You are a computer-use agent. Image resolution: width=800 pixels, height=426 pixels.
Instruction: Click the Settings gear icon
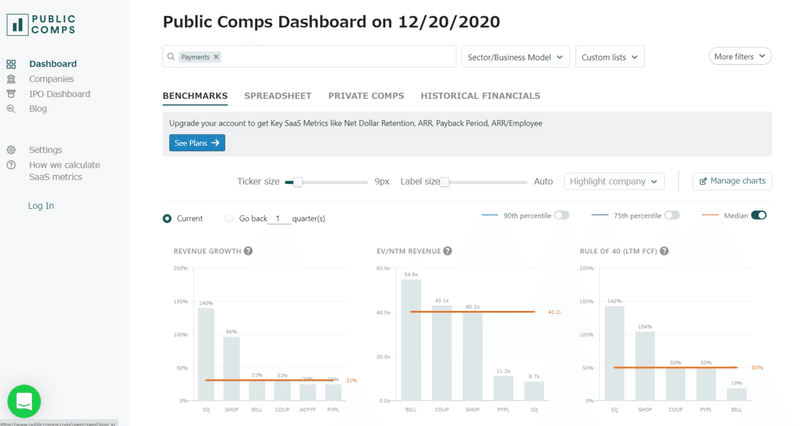tap(11, 150)
